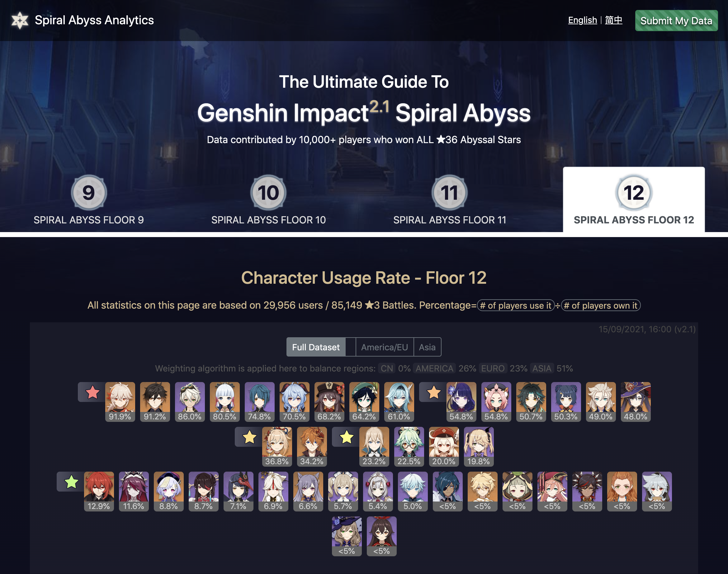The image size is (728, 574).
Task: Click the character portrait with 36.8% usage
Action: [277, 447]
